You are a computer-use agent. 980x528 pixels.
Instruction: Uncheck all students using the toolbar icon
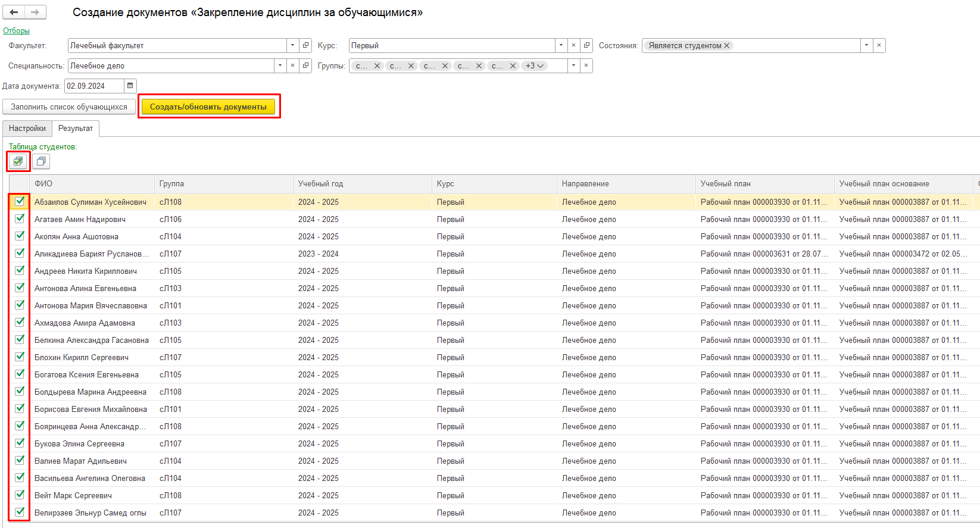tap(40, 161)
